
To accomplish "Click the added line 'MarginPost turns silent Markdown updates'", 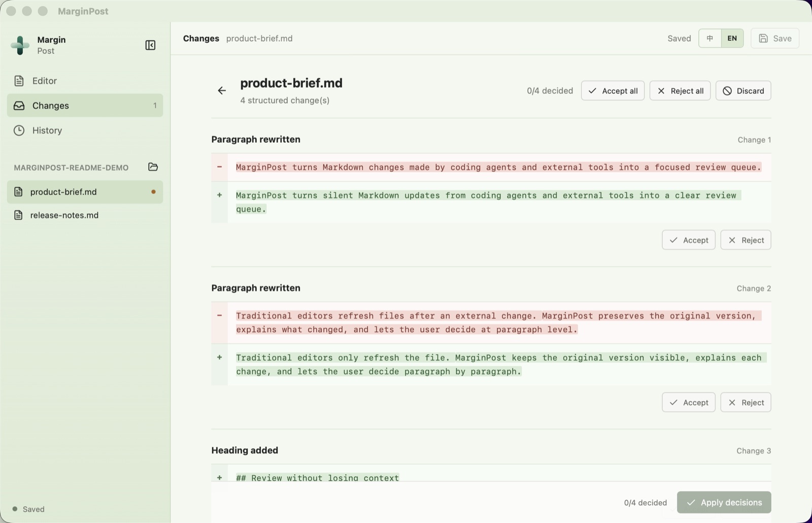I will click(x=488, y=202).
